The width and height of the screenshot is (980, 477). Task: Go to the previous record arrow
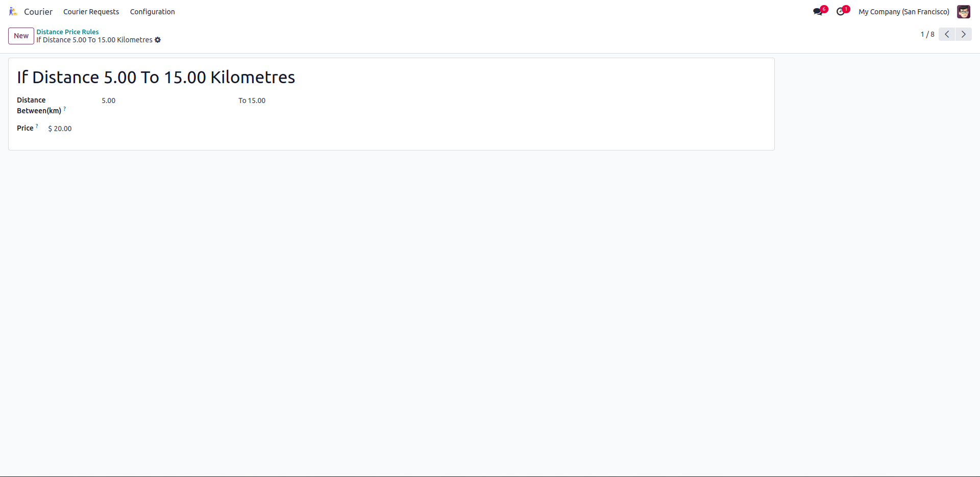(x=947, y=34)
